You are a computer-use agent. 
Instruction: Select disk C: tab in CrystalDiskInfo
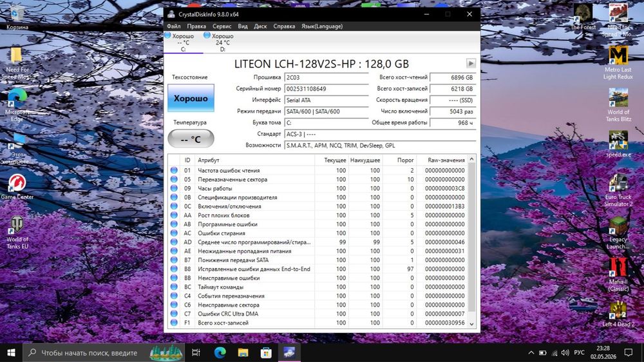[x=183, y=43]
